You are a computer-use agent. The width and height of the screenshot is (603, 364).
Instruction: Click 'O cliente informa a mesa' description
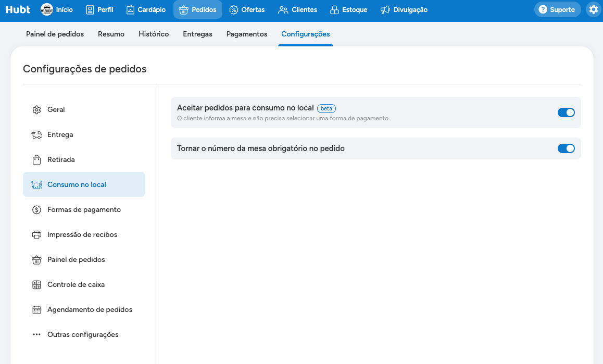pyautogui.click(x=283, y=119)
